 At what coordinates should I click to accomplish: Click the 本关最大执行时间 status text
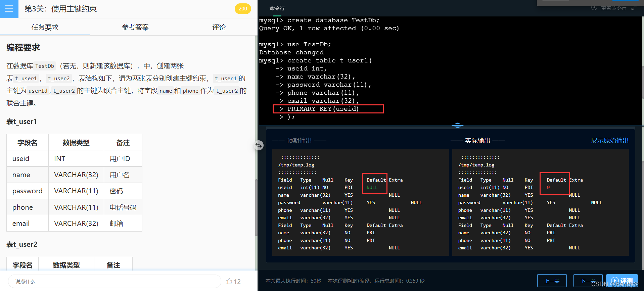tap(293, 281)
